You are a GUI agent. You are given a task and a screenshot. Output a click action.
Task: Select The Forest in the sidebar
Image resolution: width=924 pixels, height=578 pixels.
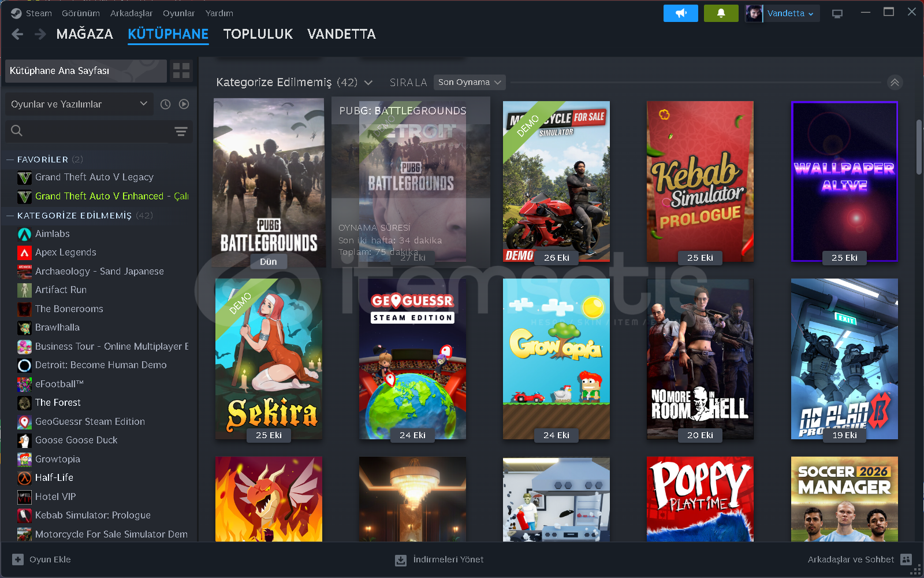click(x=58, y=403)
